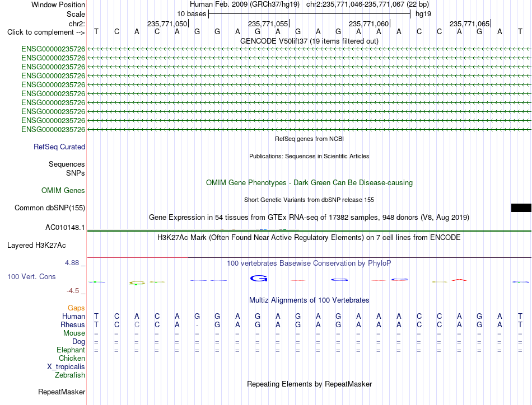Viewport: 532px width, 405px height.
Task: Click the X_tropicalis species label
Action: [x=66, y=367]
